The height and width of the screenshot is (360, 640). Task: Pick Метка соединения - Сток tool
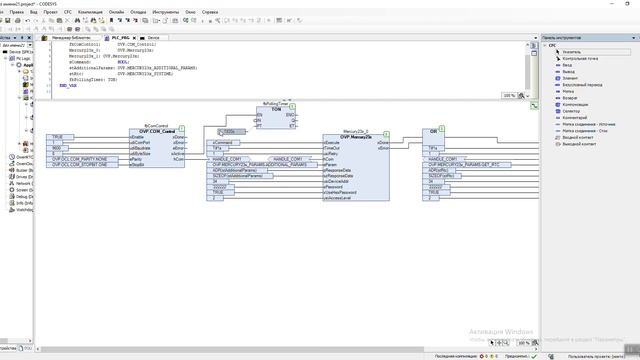pyautogui.click(x=585, y=131)
